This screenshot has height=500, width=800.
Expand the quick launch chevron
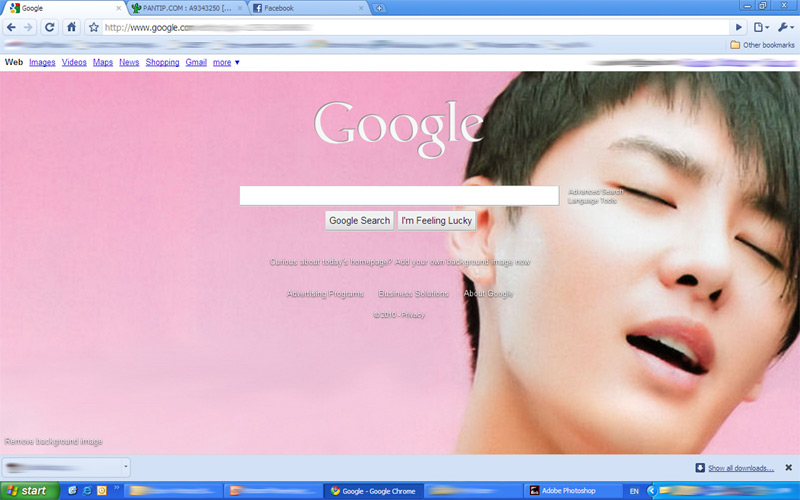(116, 488)
